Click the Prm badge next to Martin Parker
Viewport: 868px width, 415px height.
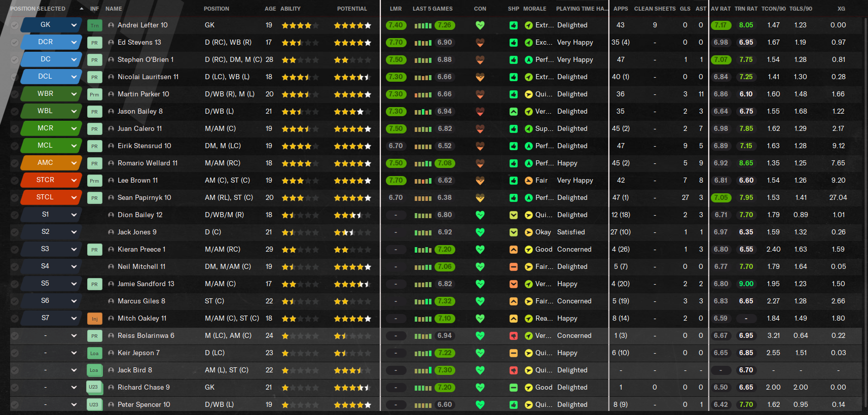(x=94, y=94)
